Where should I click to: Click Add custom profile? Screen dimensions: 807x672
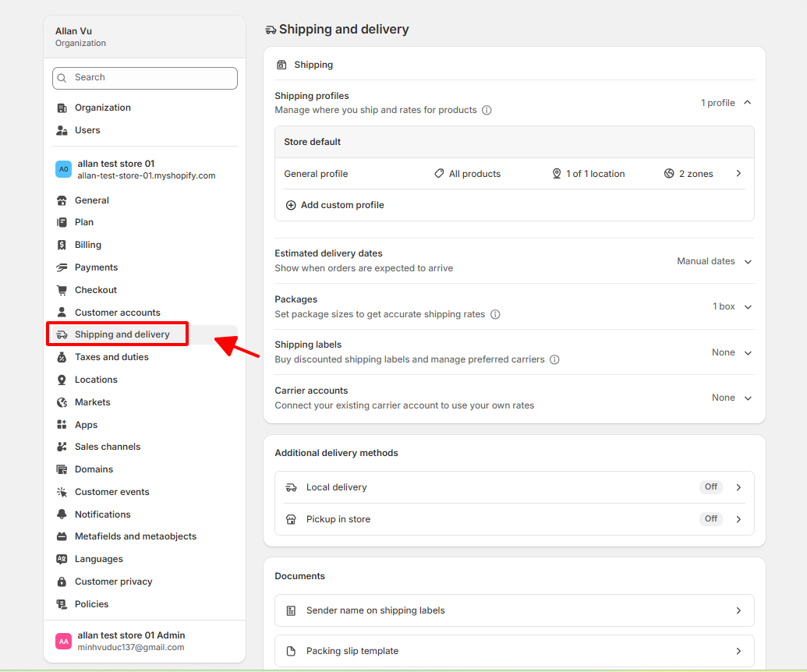(x=334, y=205)
